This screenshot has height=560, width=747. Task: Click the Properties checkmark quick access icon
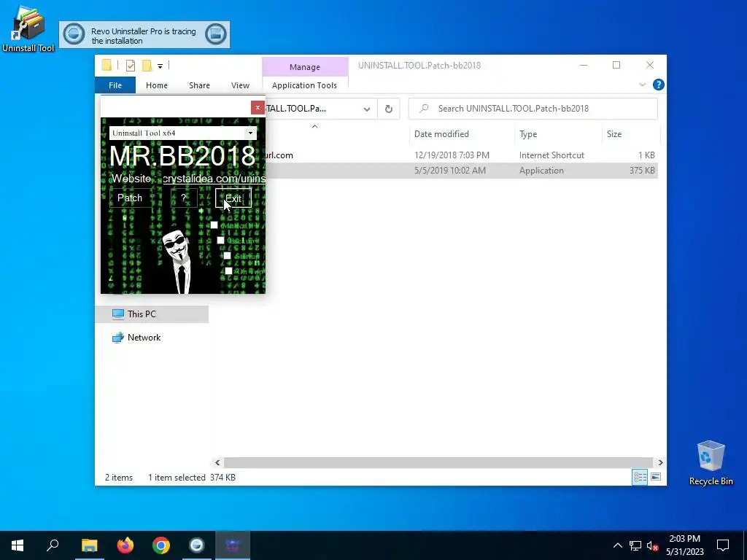130,65
